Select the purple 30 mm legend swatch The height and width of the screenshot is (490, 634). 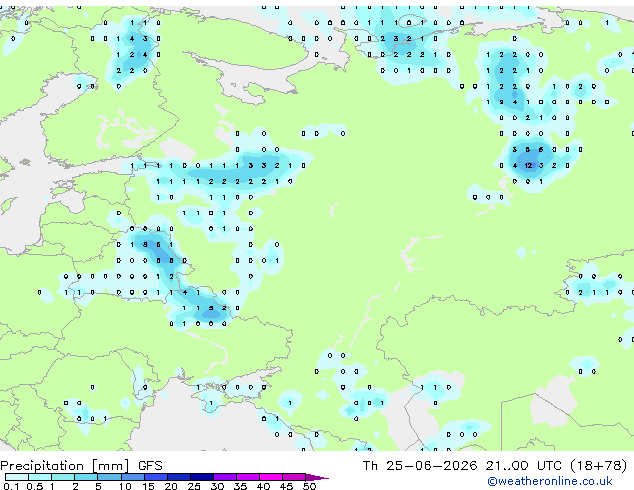(x=225, y=477)
